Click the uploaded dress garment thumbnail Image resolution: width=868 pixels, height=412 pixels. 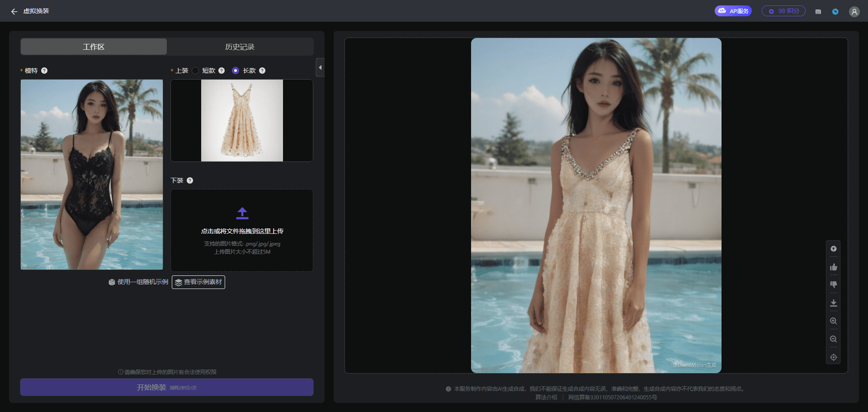pos(242,120)
